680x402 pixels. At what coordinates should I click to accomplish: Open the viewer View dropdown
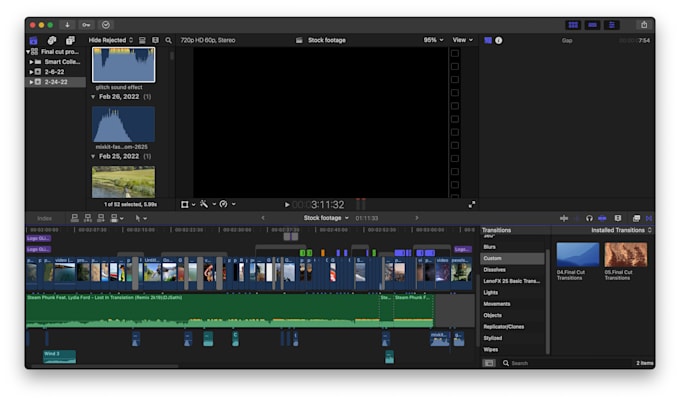click(463, 40)
